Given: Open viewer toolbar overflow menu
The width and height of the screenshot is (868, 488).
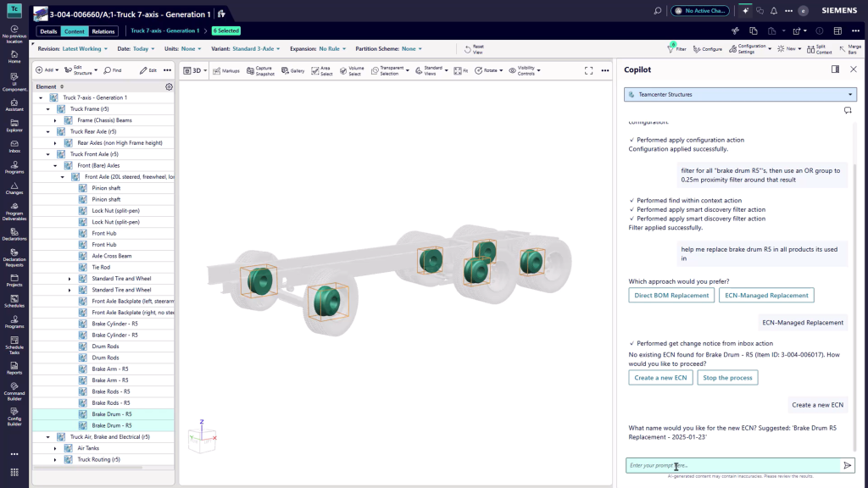Looking at the screenshot, I should 605,70.
